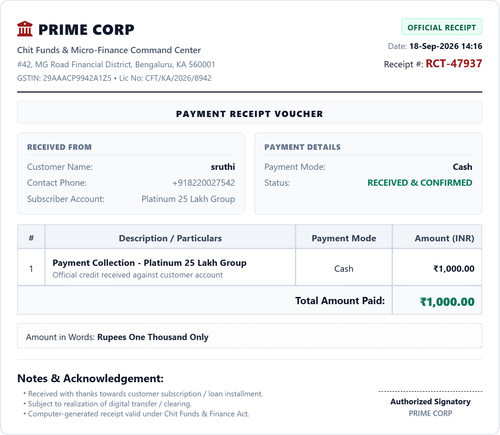Click the RECEIVED & CONFIRMED status text
Viewport: 500px width, 435px height.
420,183
